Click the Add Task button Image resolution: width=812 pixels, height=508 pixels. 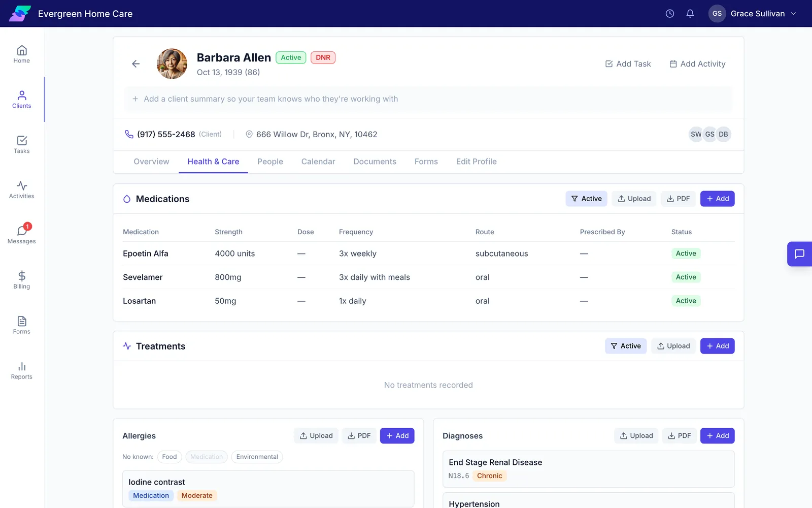(x=628, y=63)
